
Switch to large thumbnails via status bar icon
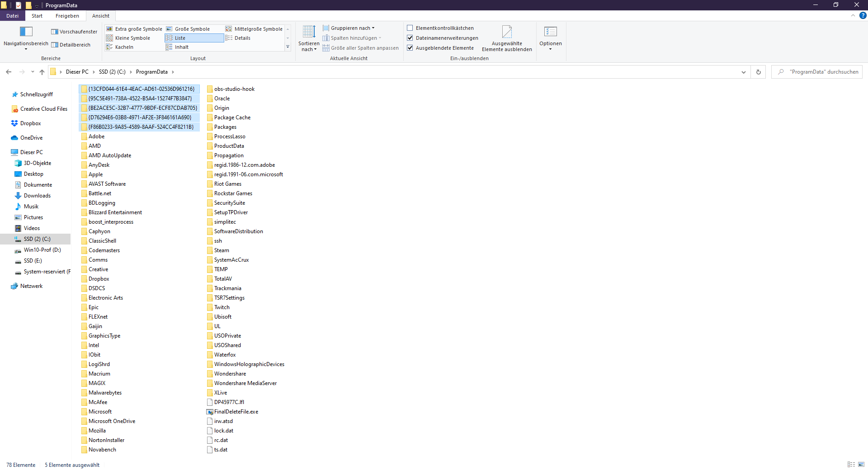tap(861, 465)
